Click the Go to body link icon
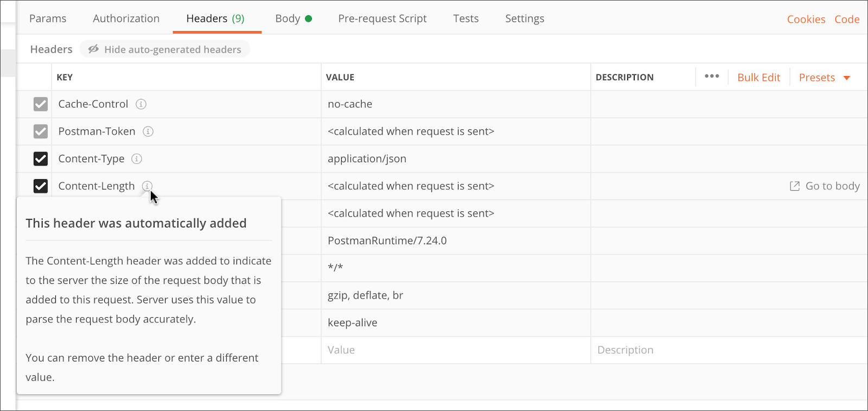868x411 pixels. pyautogui.click(x=795, y=186)
